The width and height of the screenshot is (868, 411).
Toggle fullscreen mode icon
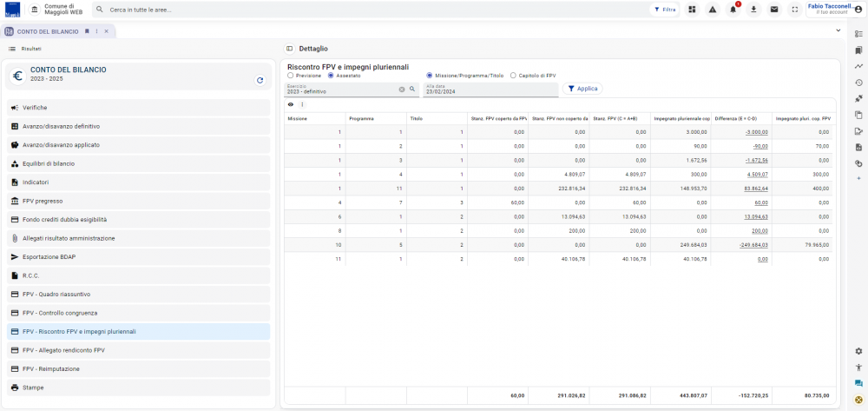click(795, 10)
